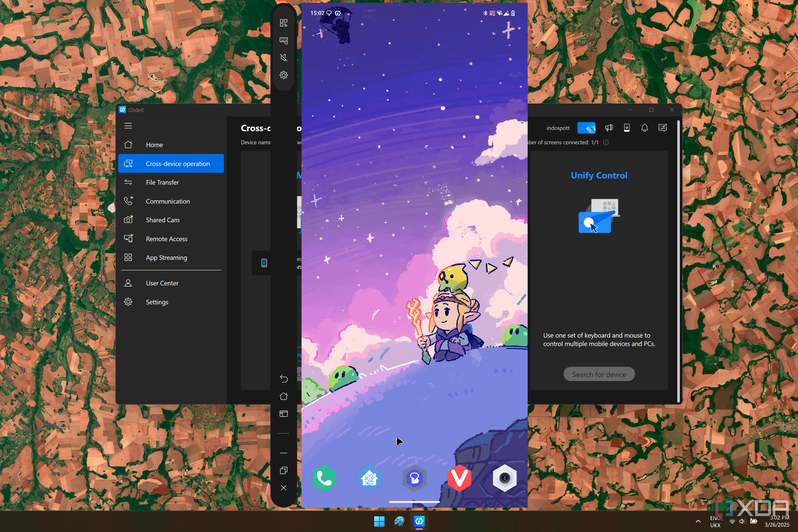Open the purple hexagon app on dock
798x532 pixels.
[x=414, y=478]
